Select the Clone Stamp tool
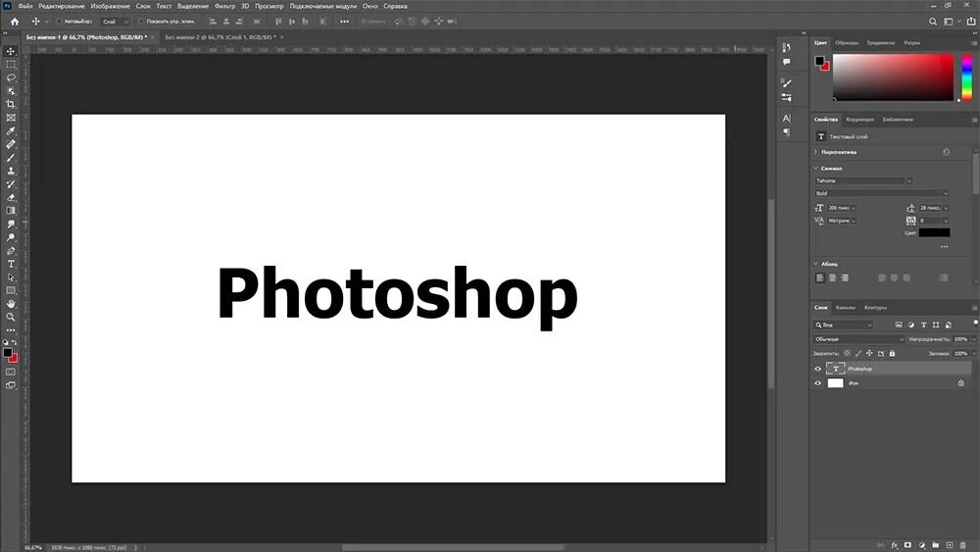 click(11, 171)
